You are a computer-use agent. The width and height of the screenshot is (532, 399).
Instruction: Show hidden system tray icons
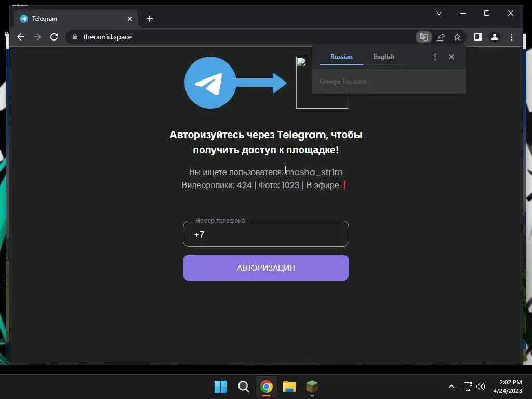(x=451, y=387)
